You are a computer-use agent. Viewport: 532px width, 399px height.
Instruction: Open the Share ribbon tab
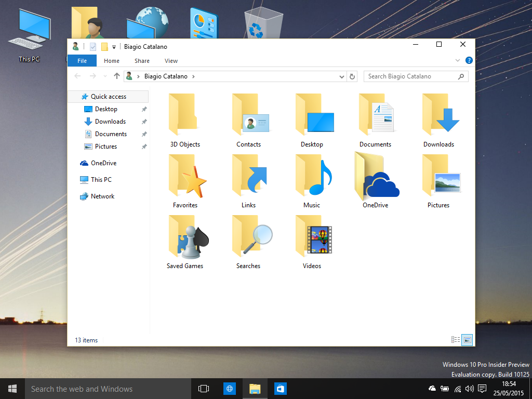pyautogui.click(x=142, y=61)
